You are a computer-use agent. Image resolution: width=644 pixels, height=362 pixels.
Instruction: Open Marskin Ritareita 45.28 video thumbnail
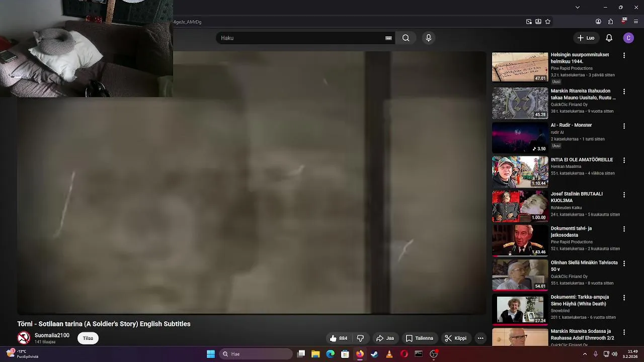pyautogui.click(x=520, y=103)
